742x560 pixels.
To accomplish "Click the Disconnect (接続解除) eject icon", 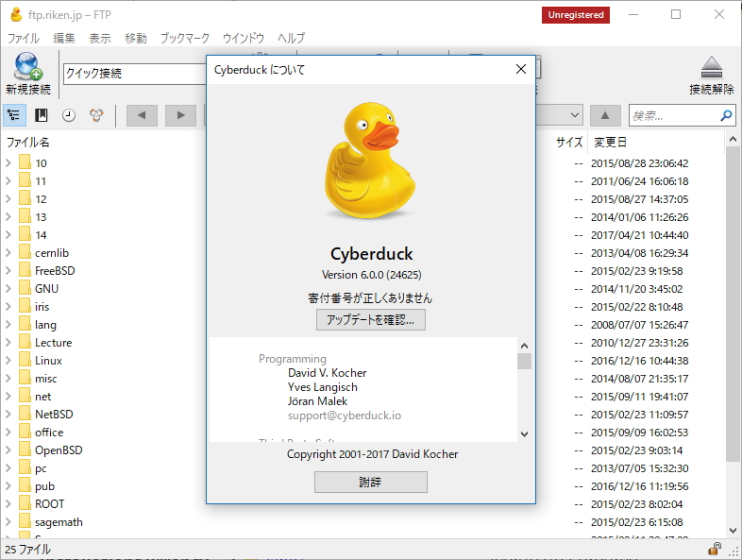I will click(711, 68).
